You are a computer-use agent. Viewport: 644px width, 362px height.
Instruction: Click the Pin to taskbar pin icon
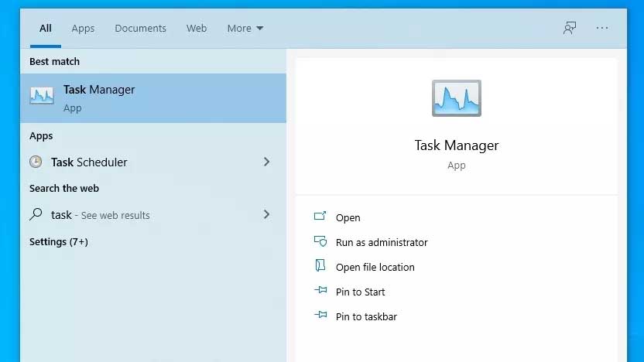(320, 315)
